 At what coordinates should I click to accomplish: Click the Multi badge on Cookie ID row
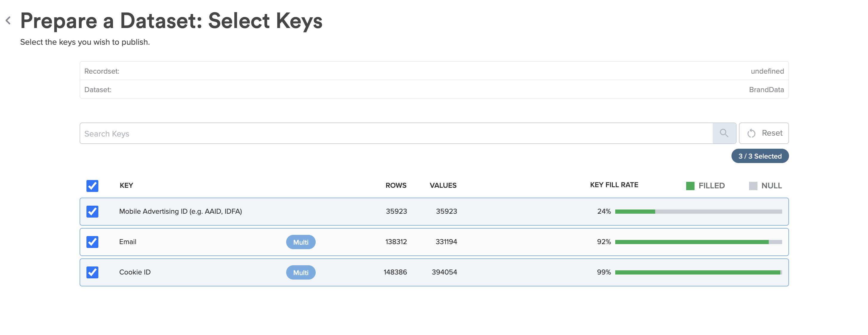coord(300,272)
